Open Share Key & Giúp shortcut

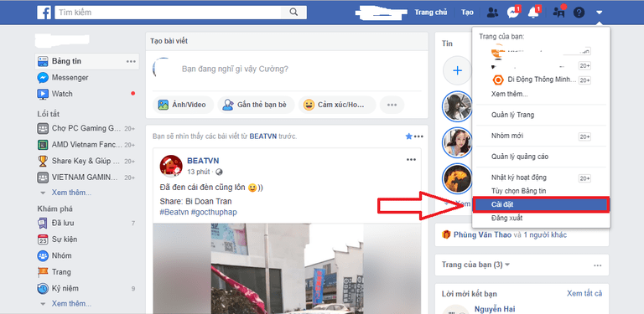click(x=86, y=161)
